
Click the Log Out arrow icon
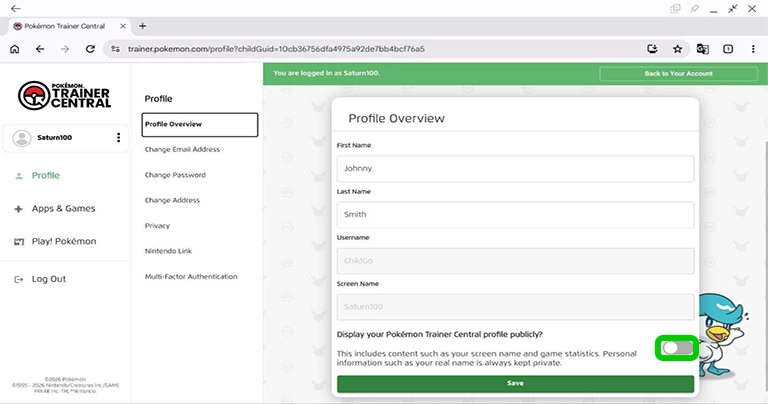pyautogui.click(x=19, y=280)
